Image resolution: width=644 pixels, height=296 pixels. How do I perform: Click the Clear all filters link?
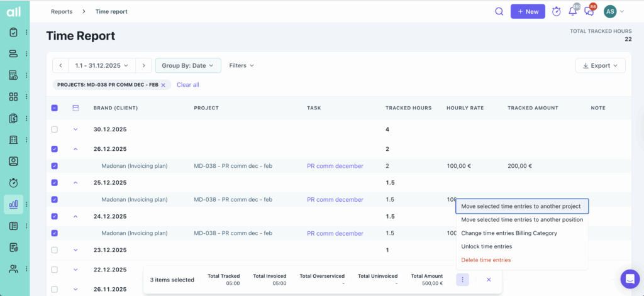pos(187,85)
